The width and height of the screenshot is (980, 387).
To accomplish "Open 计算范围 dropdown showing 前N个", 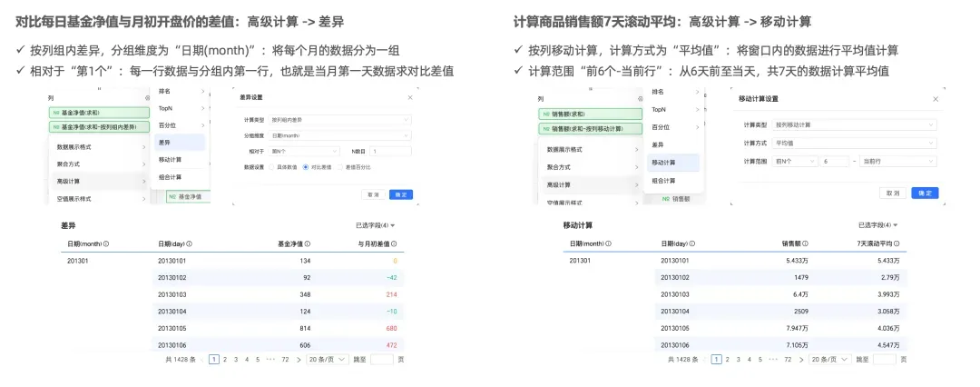I will point(795,161).
